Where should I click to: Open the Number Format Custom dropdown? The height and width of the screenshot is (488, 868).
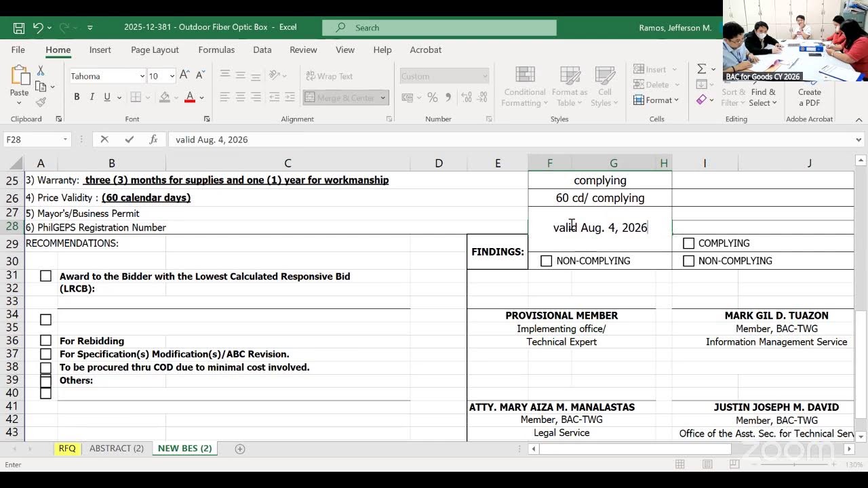[x=484, y=76]
